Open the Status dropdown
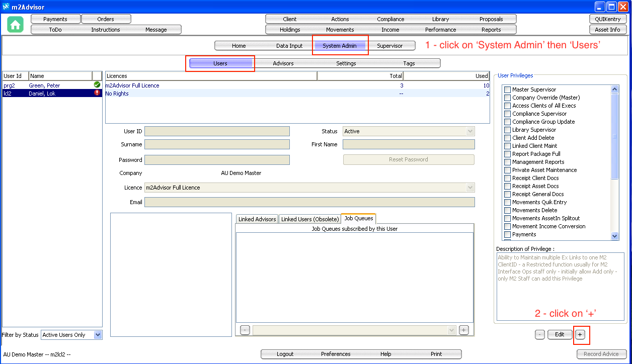 pos(470,131)
